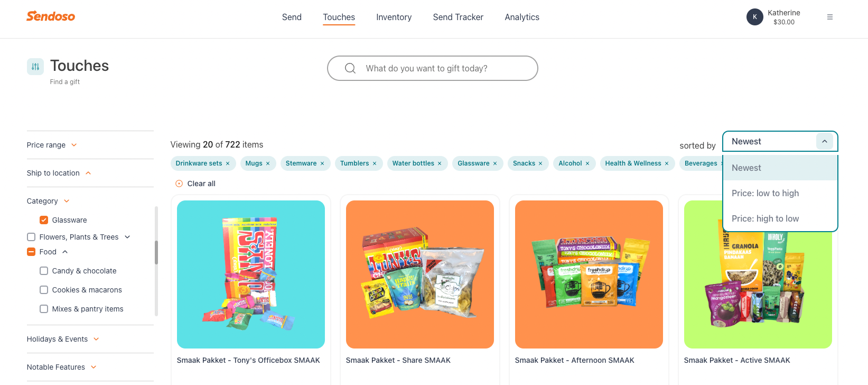Screen dimensions: 868x385
Task: Click the gift search input field
Action: coord(433,68)
